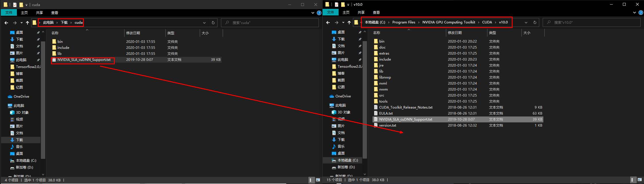
Task: Select tools folder in v10.0 window
Action: pyautogui.click(x=383, y=101)
